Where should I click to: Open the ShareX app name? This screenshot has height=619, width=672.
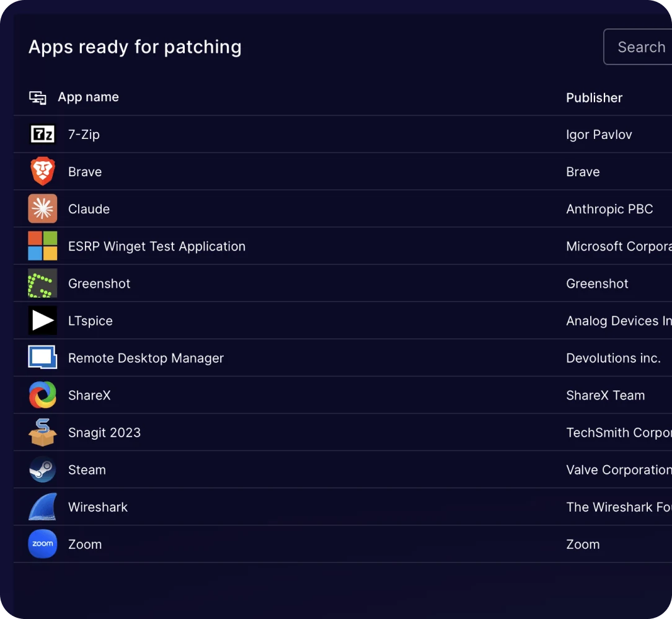pyautogui.click(x=89, y=395)
